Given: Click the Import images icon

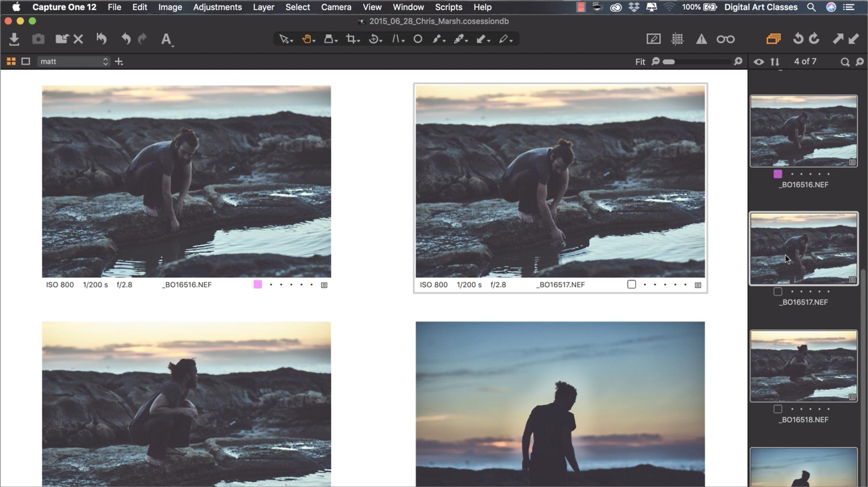Looking at the screenshot, I should (14, 39).
